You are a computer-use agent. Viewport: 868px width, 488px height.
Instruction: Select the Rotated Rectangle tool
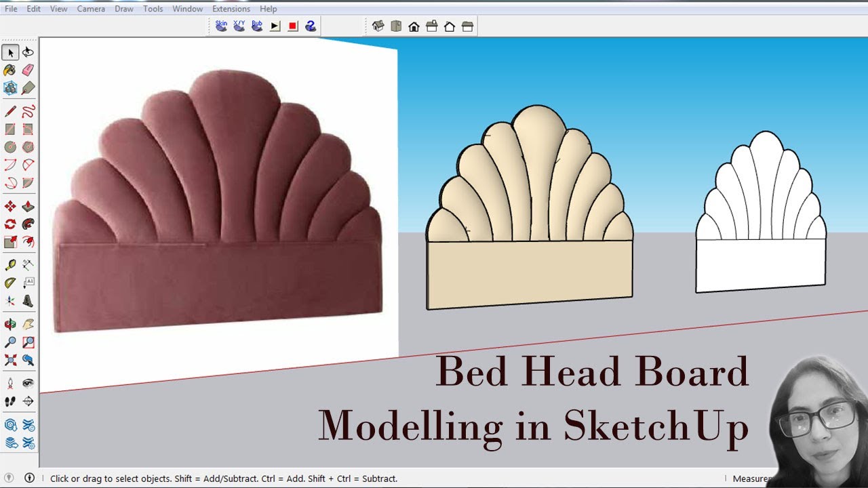click(28, 129)
